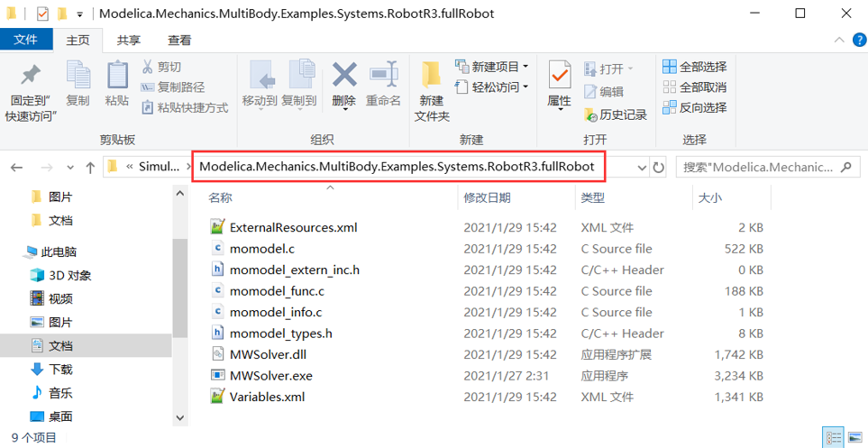This screenshot has width=868, height=448.
Task: Click the Copy ribbon button
Action: pos(78,83)
